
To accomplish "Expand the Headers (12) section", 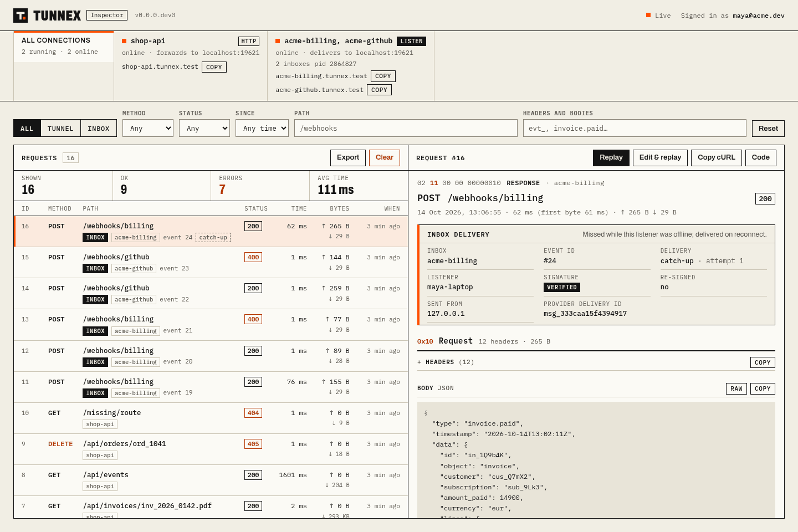I will coord(446,362).
